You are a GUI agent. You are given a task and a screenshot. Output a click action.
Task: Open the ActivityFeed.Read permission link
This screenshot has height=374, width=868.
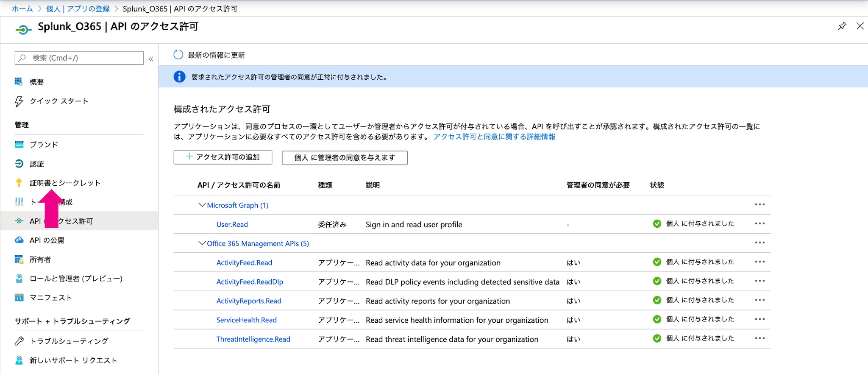click(x=244, y=262)
